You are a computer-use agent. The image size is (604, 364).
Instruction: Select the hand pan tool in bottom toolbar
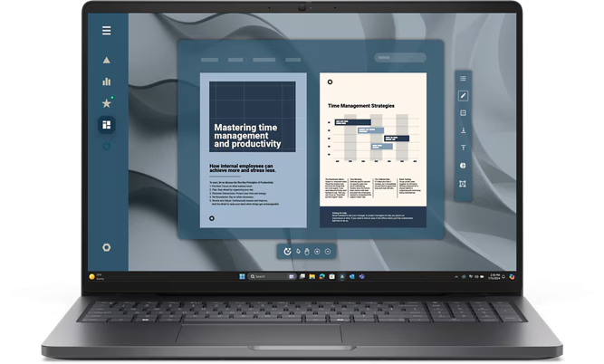(307, 251)
